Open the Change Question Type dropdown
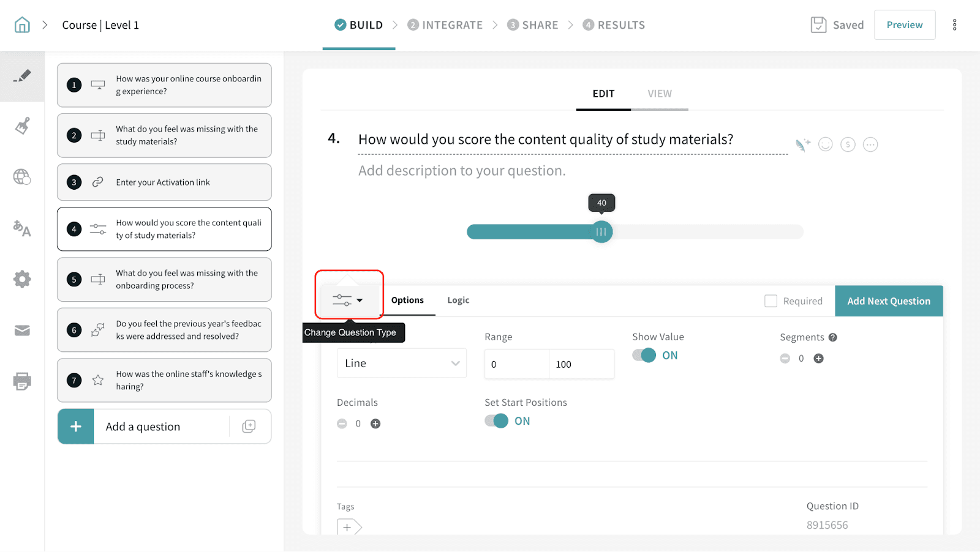The image size is (980, 552). point(348,300)
